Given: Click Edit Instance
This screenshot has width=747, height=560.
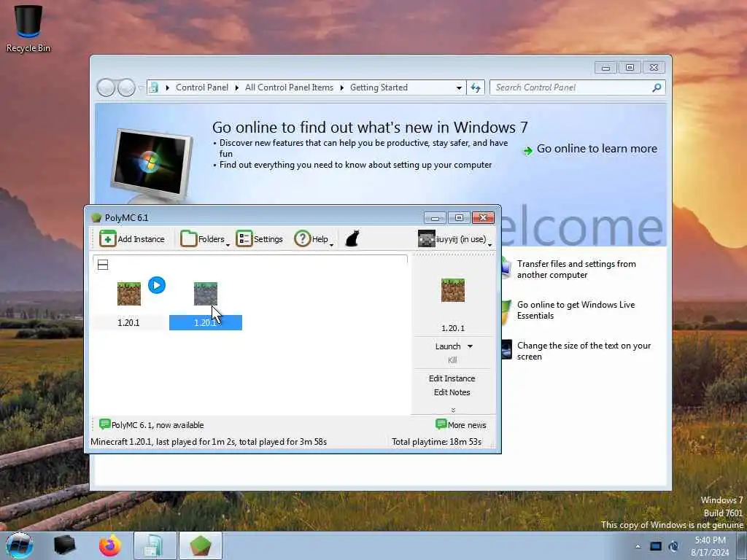Looking at the screenshot, I should pos(452,378).
